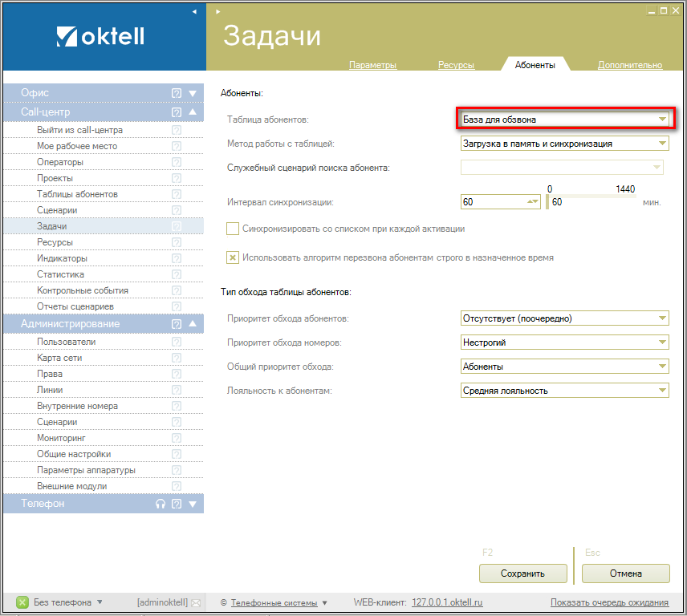Click help icon beside Статистика
Image resolution: width=687 pixels, height=616 pixels.
[x=176, y=274]
